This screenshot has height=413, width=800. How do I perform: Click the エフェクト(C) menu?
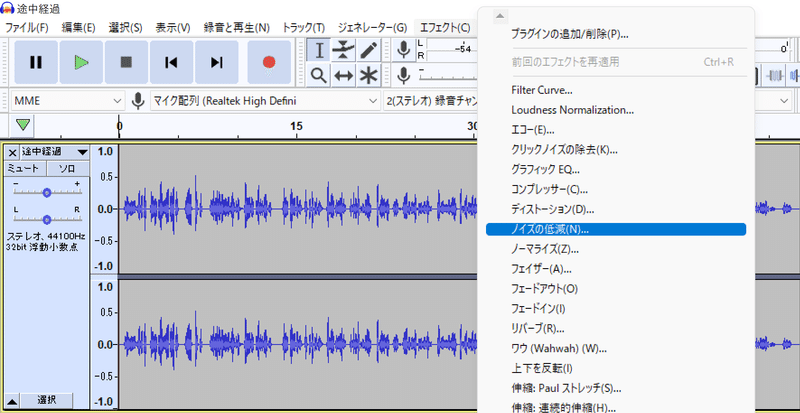pos(445,28)
